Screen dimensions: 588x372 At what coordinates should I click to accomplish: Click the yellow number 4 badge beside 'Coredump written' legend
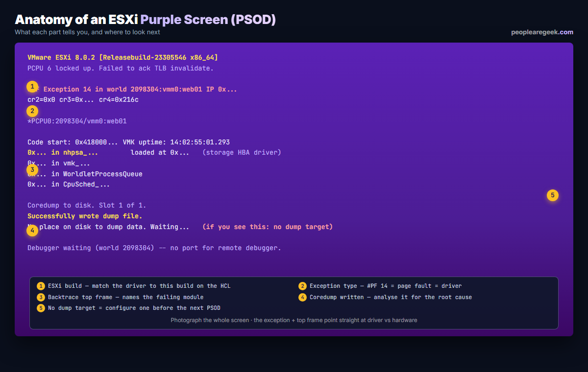tap(303, 297)
